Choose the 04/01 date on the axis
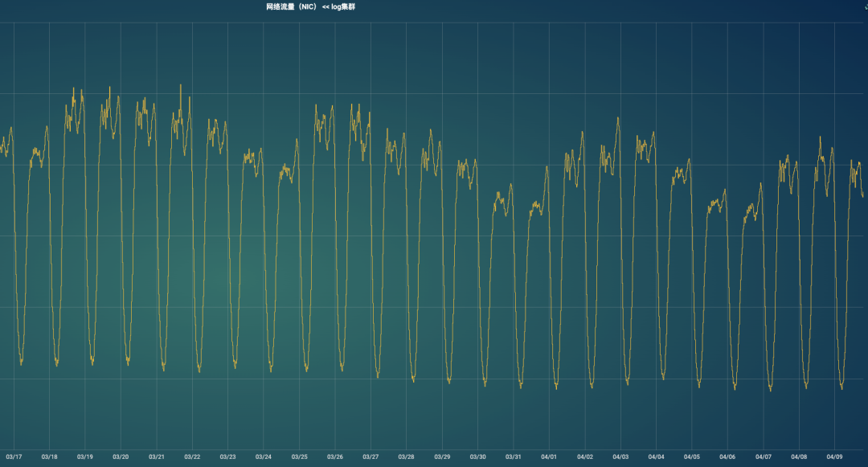The image size is (868, 467). pyautogui.click(x=549, y=457)
